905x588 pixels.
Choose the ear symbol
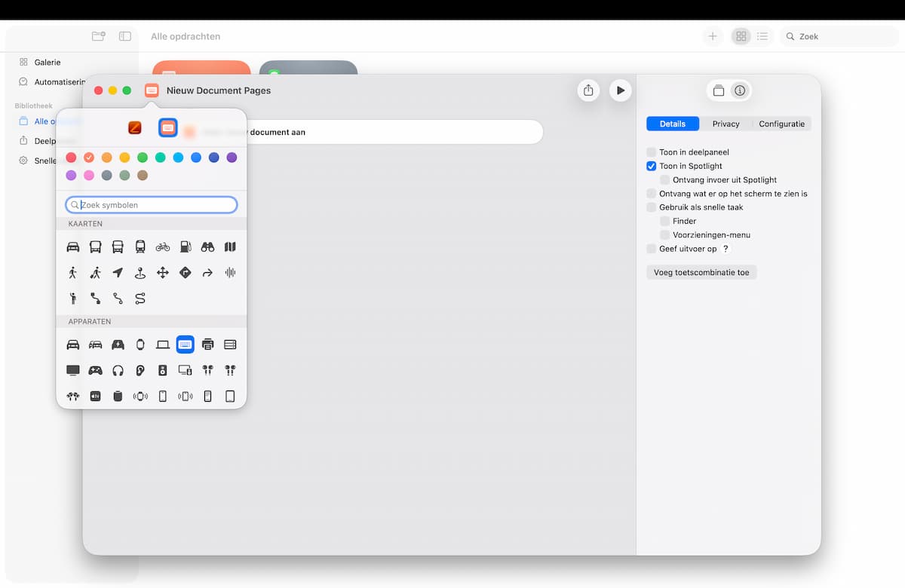140,370
